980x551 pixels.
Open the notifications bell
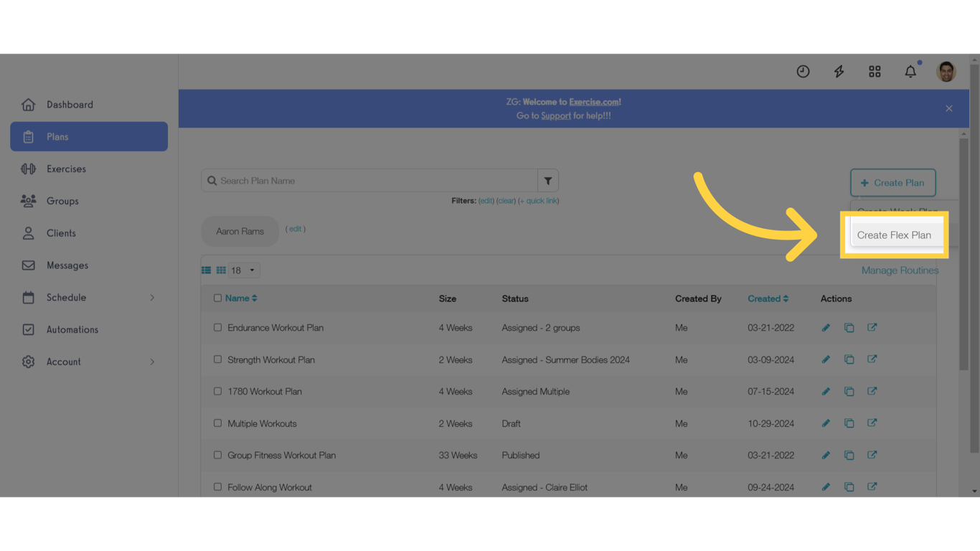(910, 71)
